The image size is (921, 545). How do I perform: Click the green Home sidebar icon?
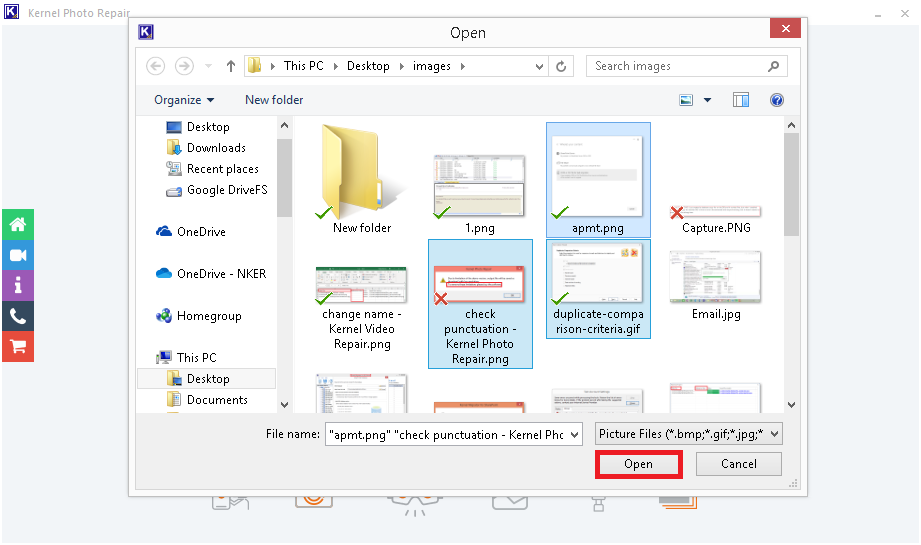click(18, 224)
